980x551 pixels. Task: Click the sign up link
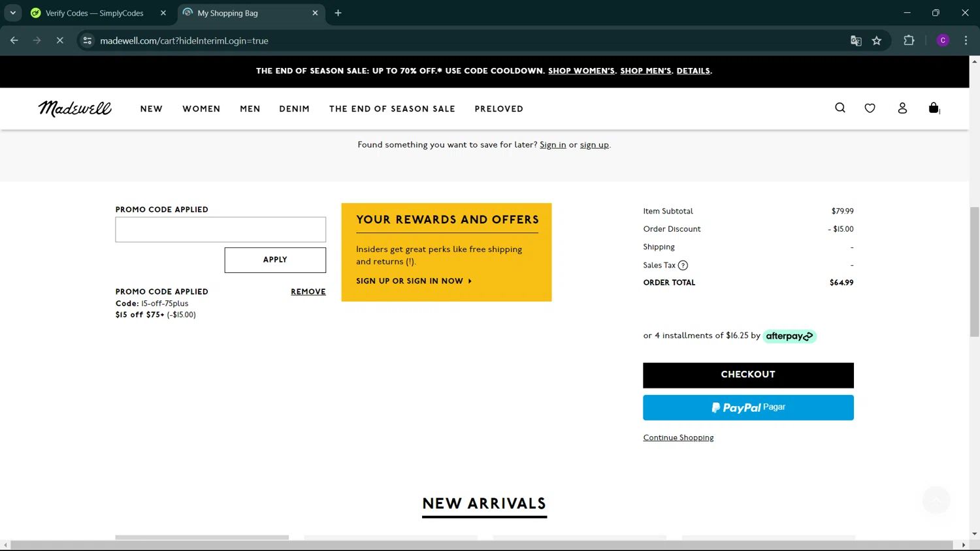click(x=595, y=145)
